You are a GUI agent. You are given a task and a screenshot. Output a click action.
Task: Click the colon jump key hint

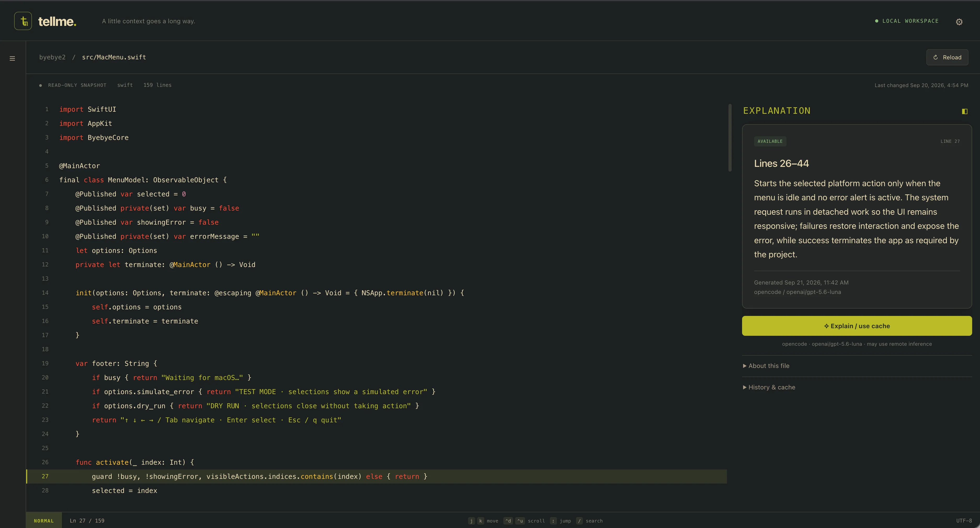554,521
